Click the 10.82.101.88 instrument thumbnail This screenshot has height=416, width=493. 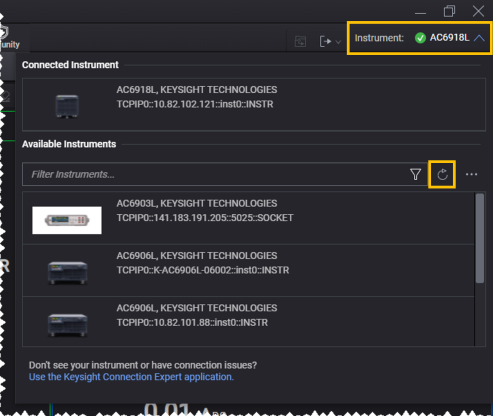point(68,325)
